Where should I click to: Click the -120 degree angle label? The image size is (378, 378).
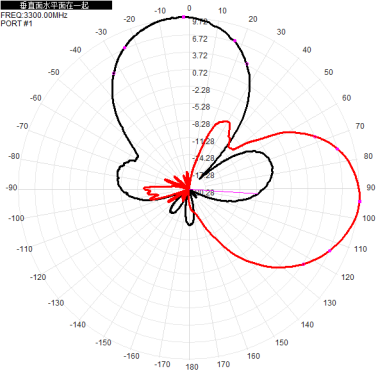pos(38,277)
